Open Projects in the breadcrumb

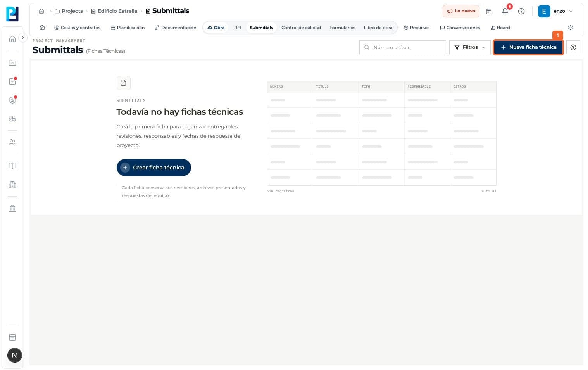(x=69, y=11)
